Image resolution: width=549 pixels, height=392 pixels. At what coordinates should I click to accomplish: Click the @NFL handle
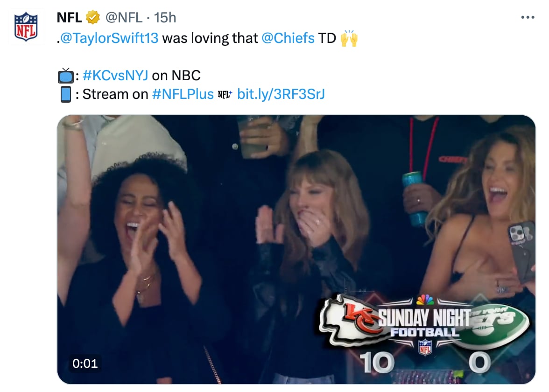(124, 18)
